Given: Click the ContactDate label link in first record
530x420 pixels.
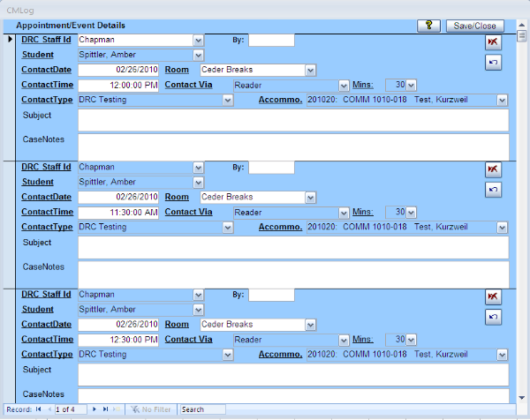Looking at the screenshot, I should click(x=46, y=71).
